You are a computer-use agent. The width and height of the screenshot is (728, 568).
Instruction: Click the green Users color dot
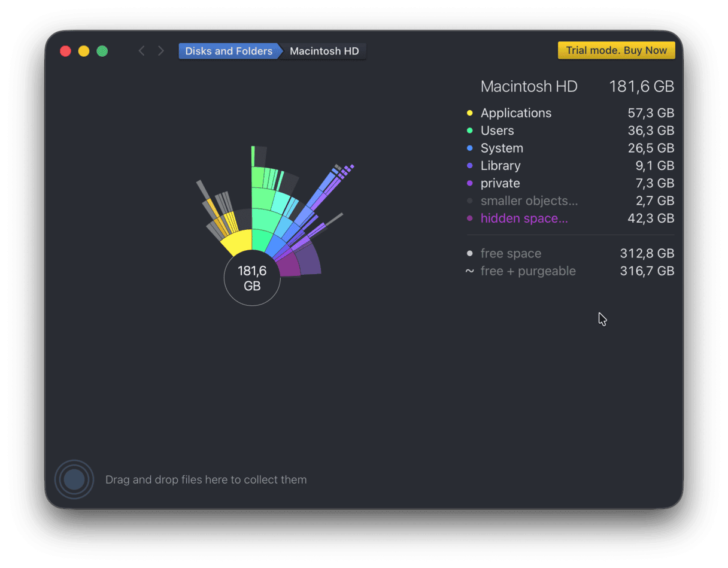point(469,130)
